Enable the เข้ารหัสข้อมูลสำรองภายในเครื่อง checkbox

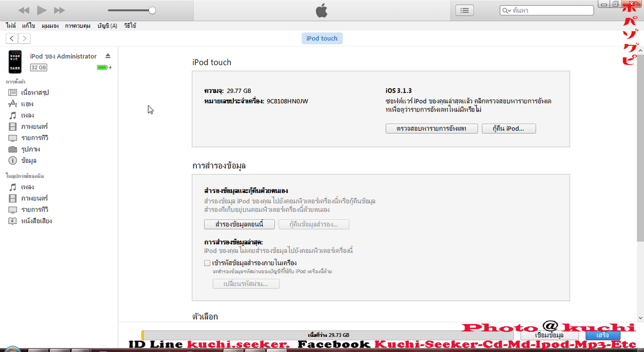tap(207, 263)
